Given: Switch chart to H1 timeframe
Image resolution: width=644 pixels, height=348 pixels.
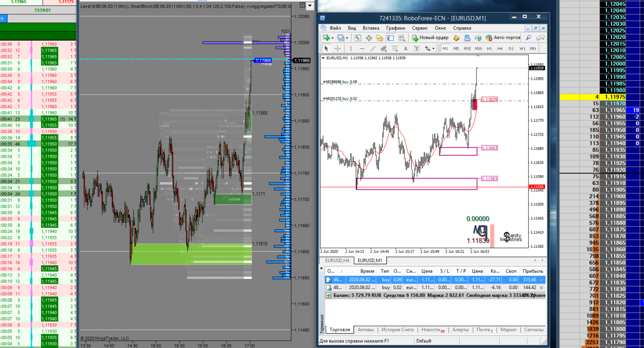Looking at the screenshot, I should coord(489,48).
